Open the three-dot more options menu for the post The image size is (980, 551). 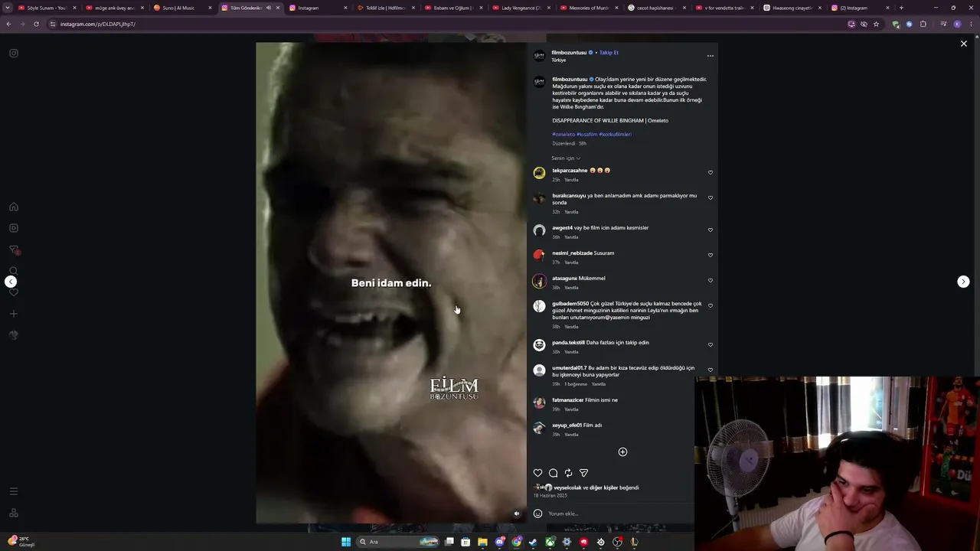[x=710, y=56]
